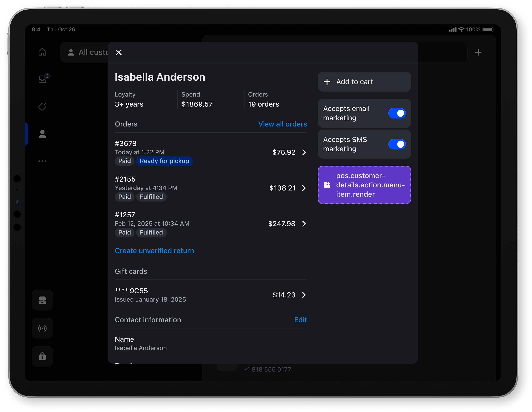This screenshot has width=532, height=412.
Task: Click Create unverified return link
Action: point(154,250)
